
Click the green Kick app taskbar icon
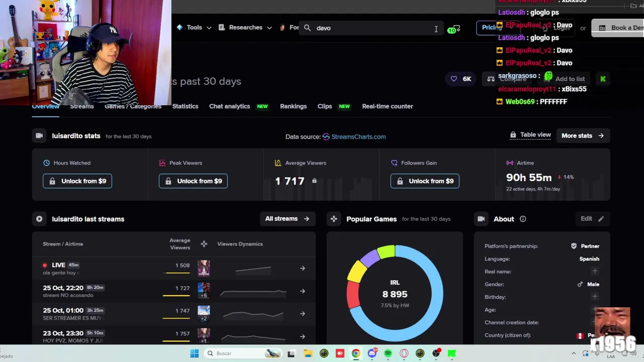point(452,353)
